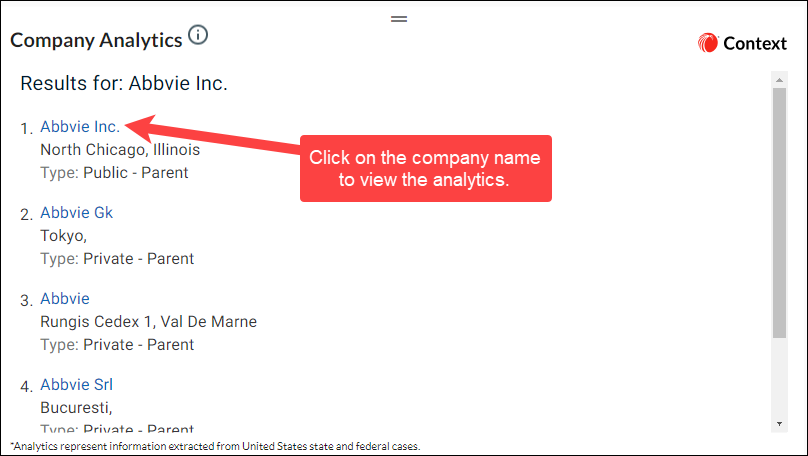Screen dimensions: 808x456
Task: Click the Bucuresti location text
Action: click(x=76, y=408)
